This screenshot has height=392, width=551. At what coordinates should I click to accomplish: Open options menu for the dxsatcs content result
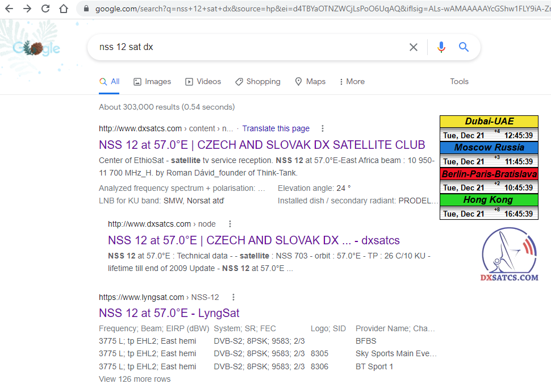pos(323,128)
